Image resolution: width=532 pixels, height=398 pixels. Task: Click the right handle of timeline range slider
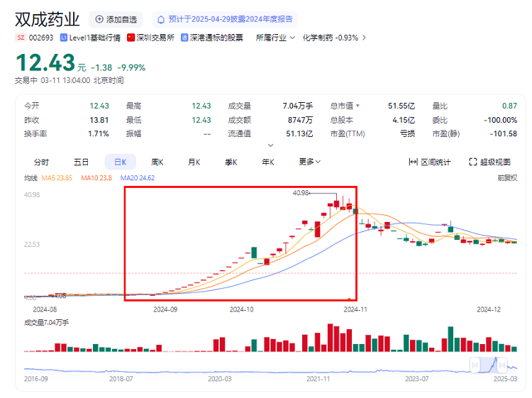[x=502, y=365]
